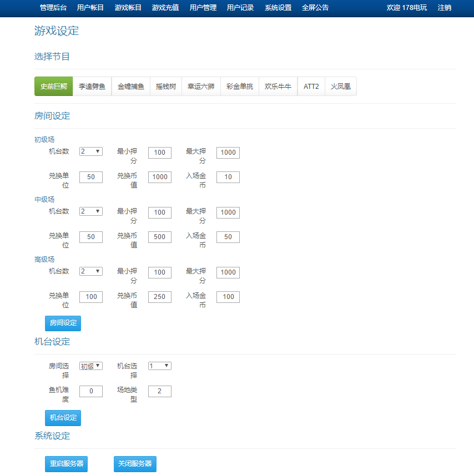Screen dimensions: 474x476
Task: Select the 李逵劈鱼 game tab
Action: 92,86
